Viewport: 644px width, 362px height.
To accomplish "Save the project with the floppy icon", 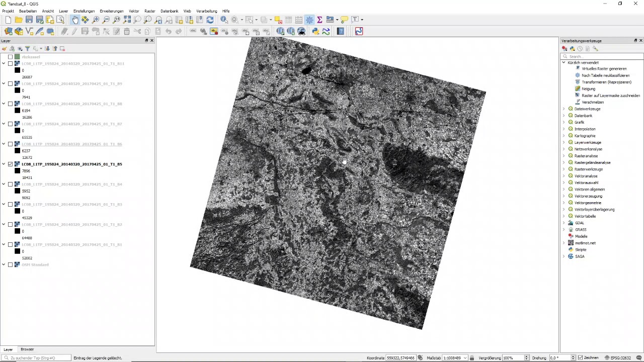I will pyautogui.click(x=29, y=20).
